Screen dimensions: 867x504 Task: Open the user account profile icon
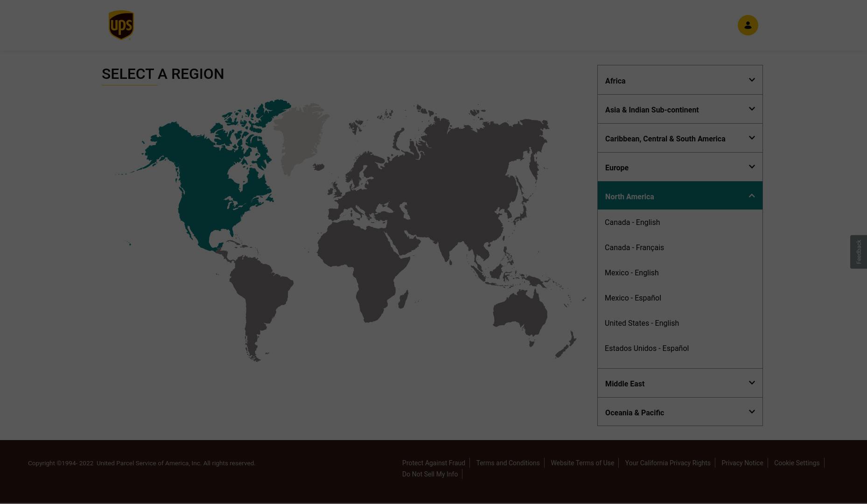[x=748, y=25]
